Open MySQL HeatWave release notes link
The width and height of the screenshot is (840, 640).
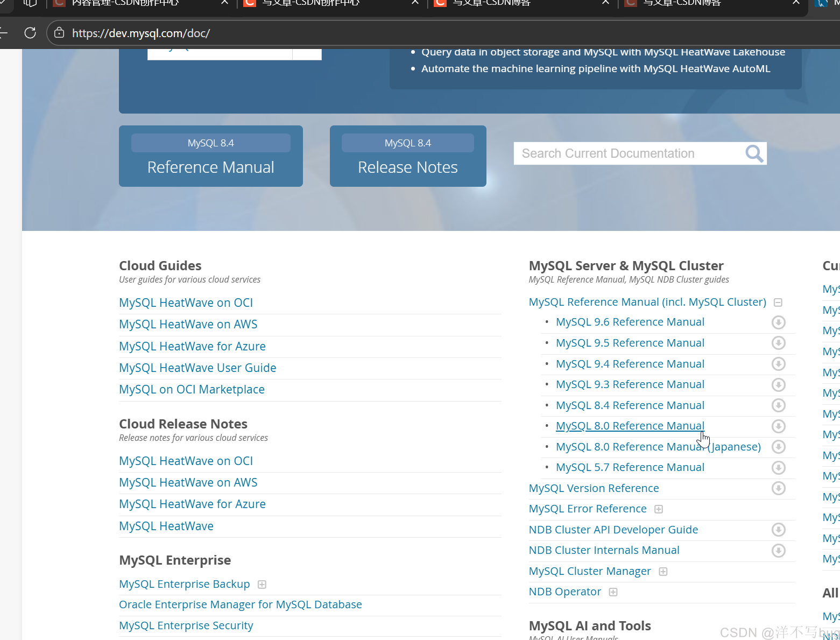[x=166, y=526]
